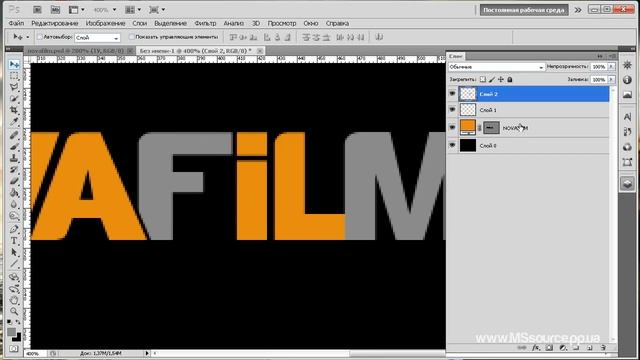Screen dimensions: 640x360
Task: Toggle lock transparent pixels
Action: point(483,80)
